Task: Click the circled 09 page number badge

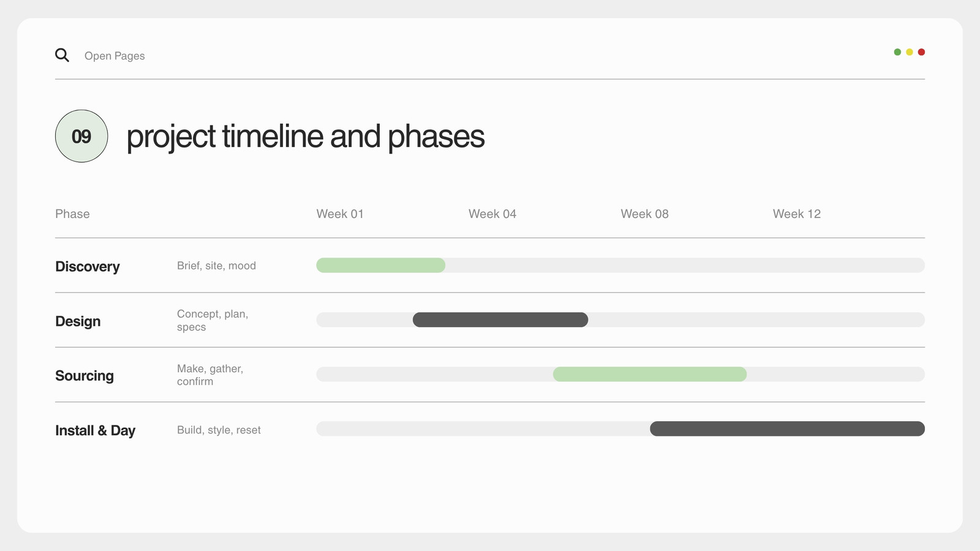Action: (x=81, y=136)
